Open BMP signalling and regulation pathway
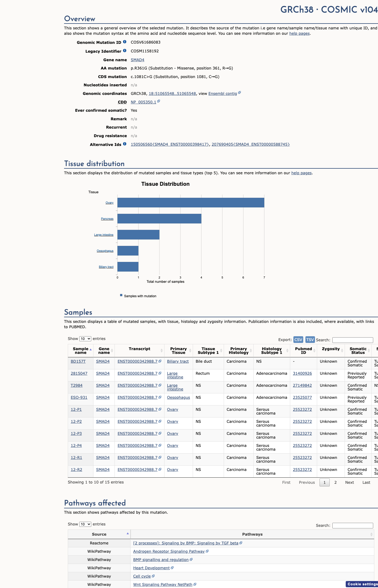378x588 pixels. pos(161,560)
